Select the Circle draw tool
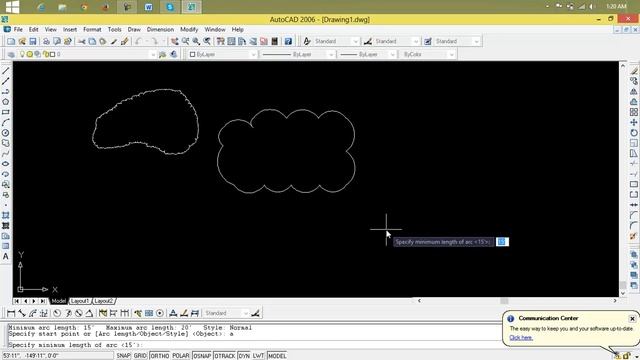 point(6,133)
